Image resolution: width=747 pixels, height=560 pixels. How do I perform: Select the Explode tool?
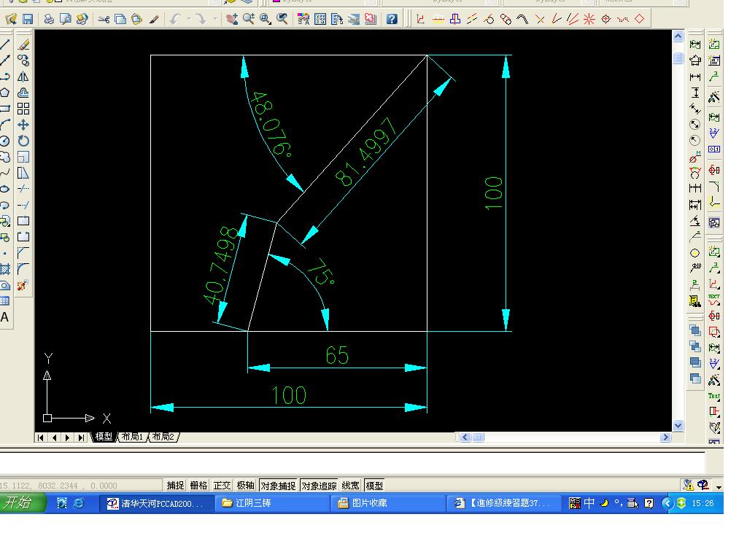23,285
